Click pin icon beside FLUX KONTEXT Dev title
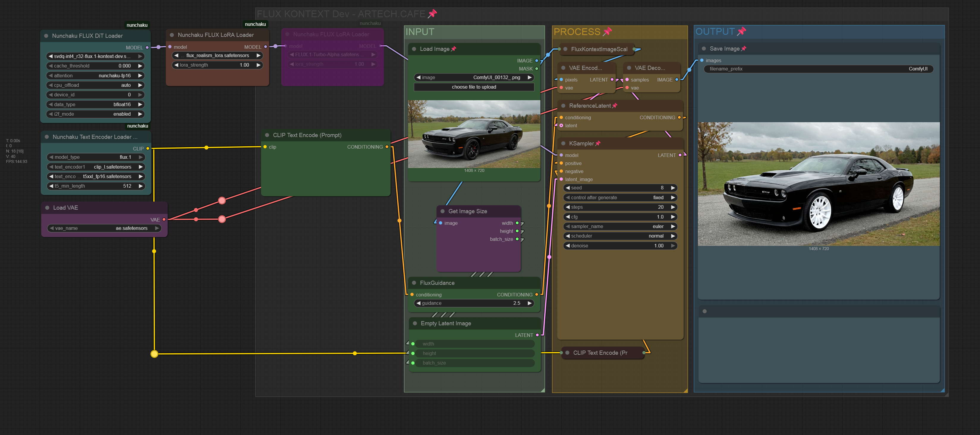 tap(432, 14)
